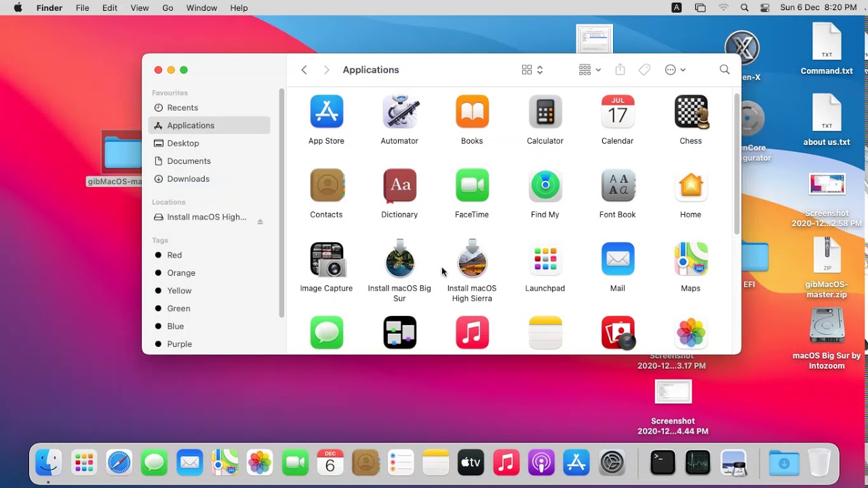
Task: Choose the Red tag in sidebar
Action: click(x=209, y=255)
